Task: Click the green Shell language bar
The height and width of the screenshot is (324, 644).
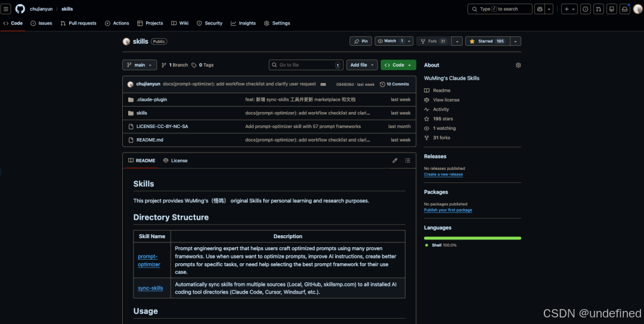Action: pyautogui.click(x=472, y=238)
